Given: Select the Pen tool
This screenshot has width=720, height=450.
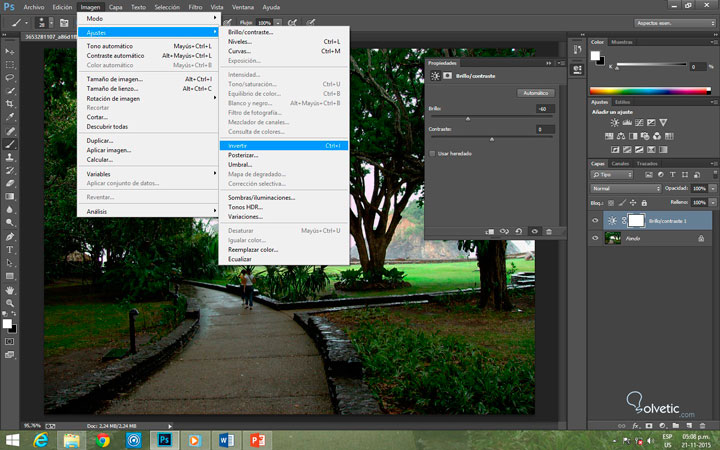Looking at the screenshot, I should click(10, 237).
